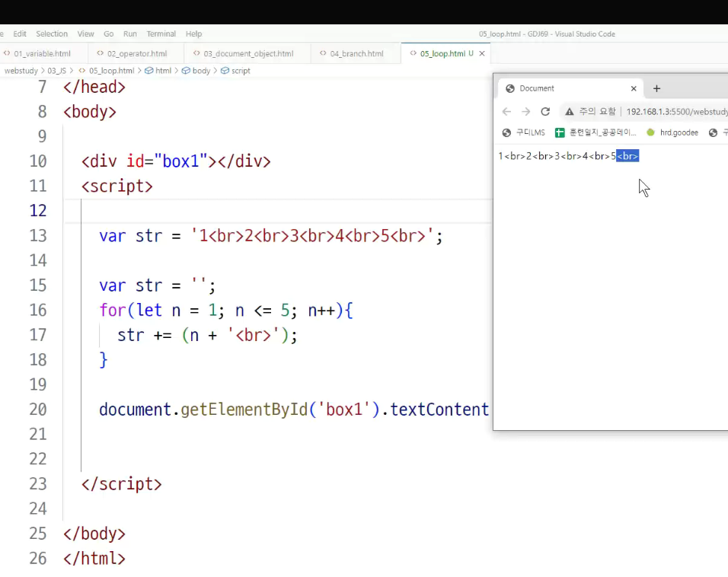Image resolution: width=728 pixels, height=577 pixels.
Task: Click line number 12 in the gutter
Action: tap(38, 211)
